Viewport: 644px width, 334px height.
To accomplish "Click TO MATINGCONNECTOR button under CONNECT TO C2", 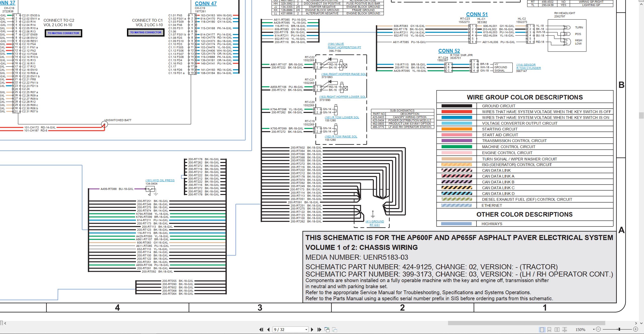I will (63, 33).
